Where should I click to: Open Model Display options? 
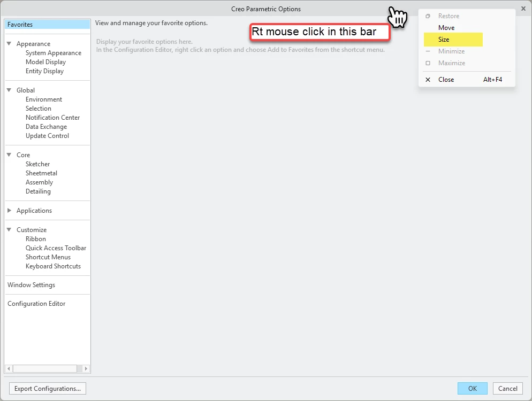45,62
